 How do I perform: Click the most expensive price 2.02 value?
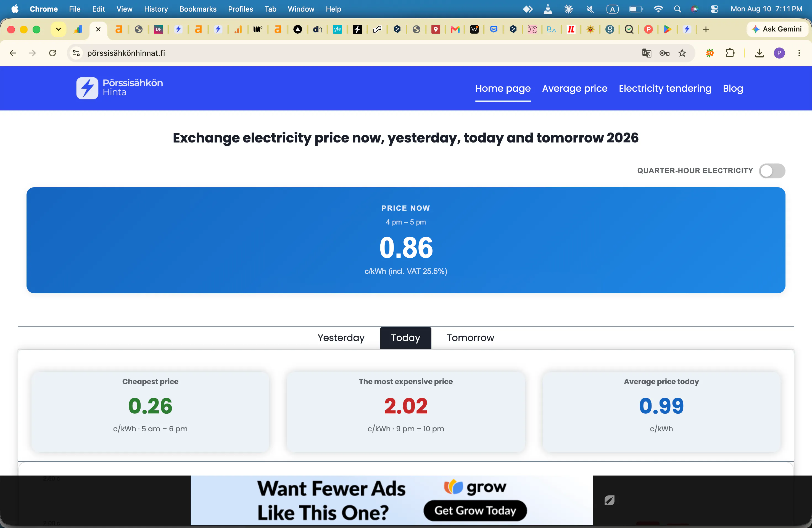[x=406, y=406]
